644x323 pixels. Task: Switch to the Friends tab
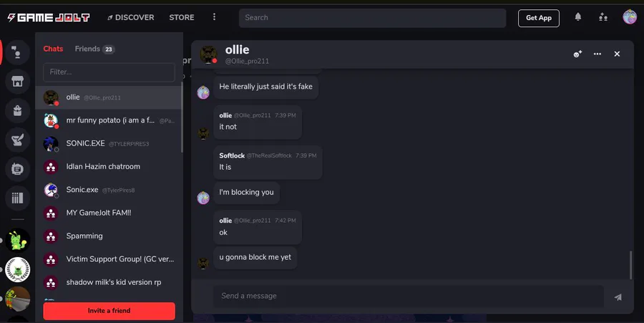coord(94,49)
